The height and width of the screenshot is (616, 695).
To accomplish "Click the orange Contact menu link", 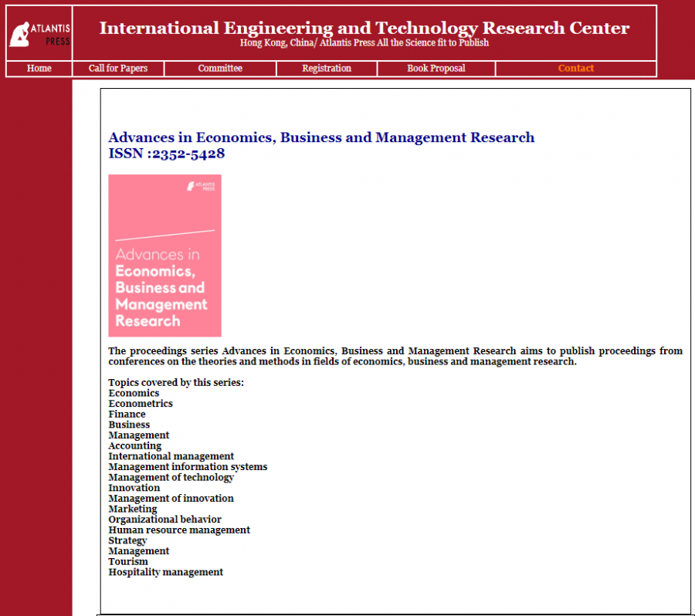I will [576, 68].
